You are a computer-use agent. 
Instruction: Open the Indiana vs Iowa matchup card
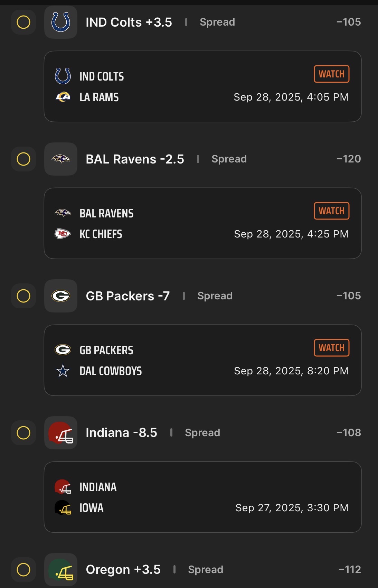[203, 497]
